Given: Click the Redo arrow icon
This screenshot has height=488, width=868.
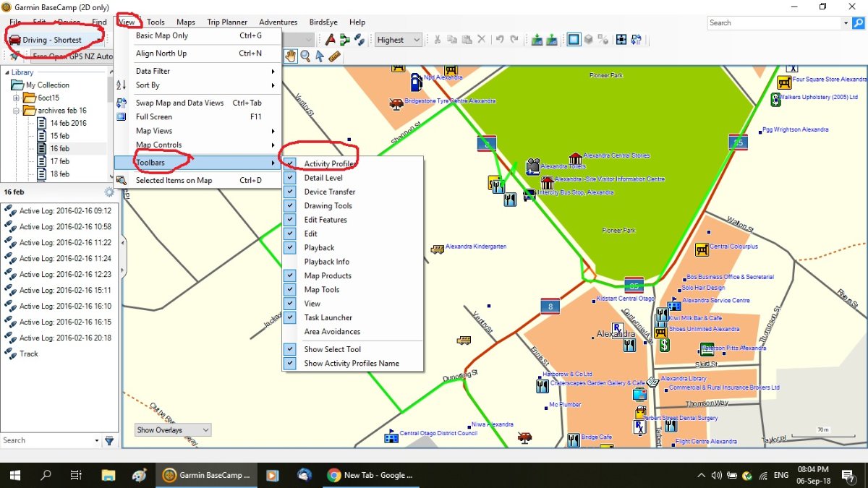Looking at the screenshot, I should pos(514,40).
